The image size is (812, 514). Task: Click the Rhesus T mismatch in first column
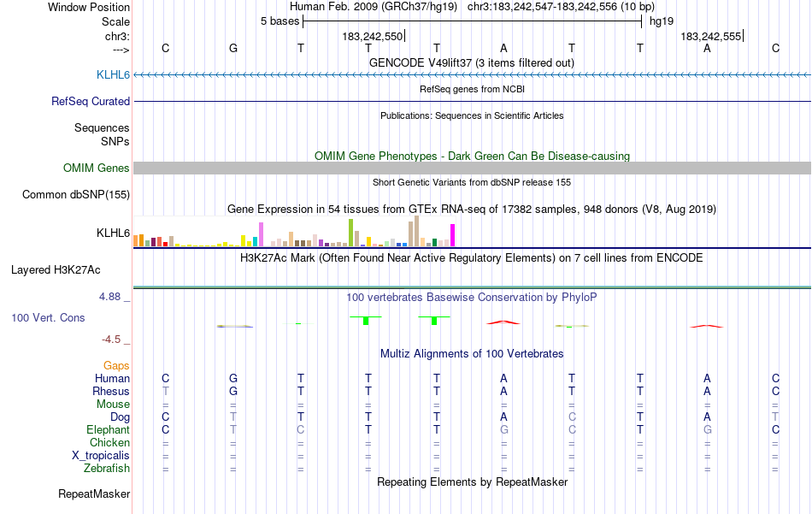coord(165,391)
